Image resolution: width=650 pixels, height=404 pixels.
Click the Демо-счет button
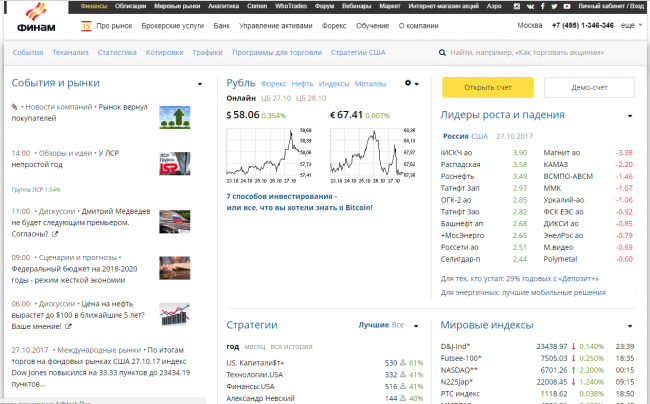(588, 88)
